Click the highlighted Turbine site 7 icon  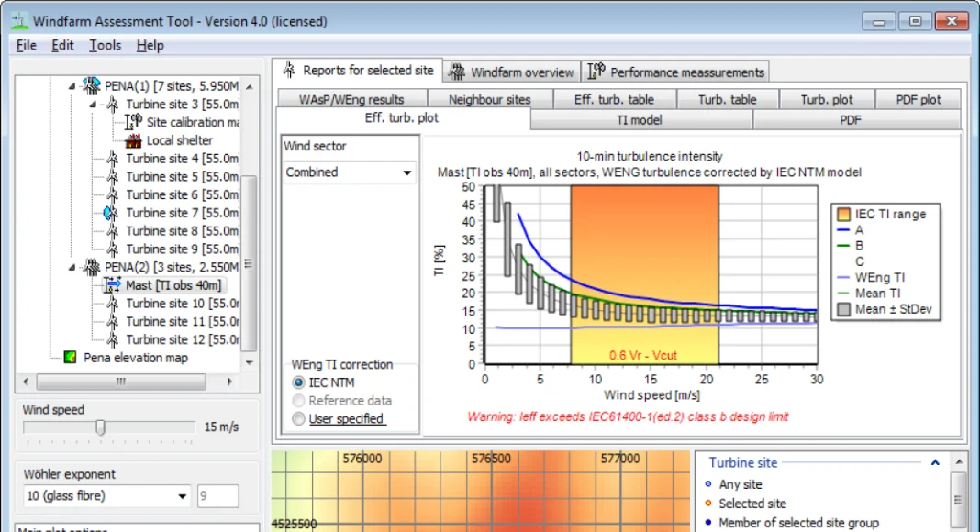pos(112,213)
